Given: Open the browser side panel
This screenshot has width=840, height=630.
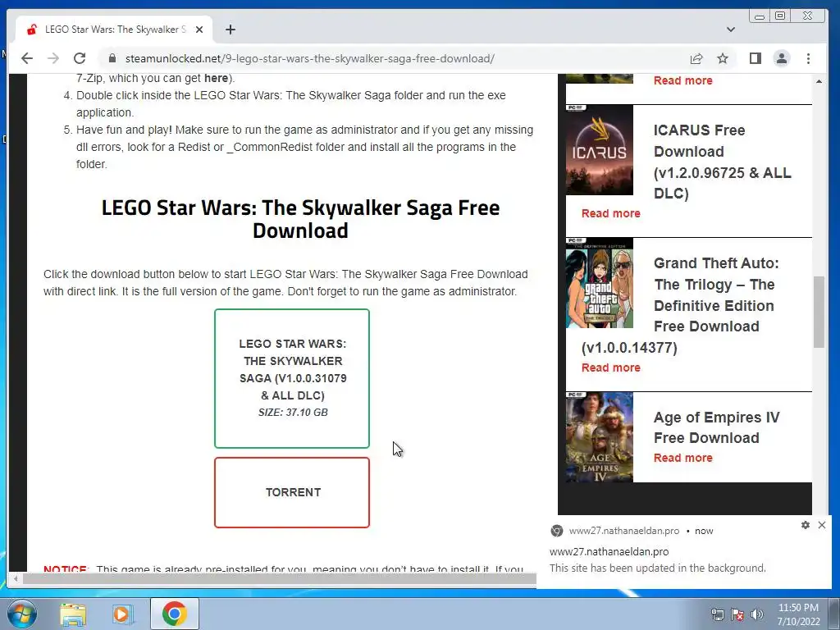Looking at the screenshot, I should [x=756, y=58].
